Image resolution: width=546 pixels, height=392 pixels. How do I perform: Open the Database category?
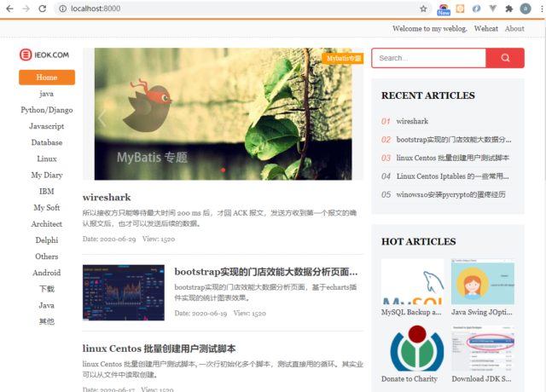(47, 142)
